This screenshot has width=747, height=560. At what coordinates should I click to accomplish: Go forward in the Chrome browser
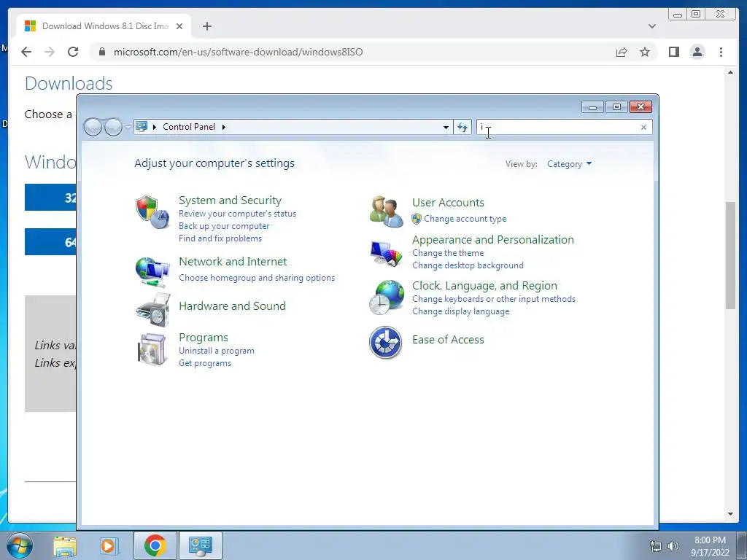pyautogui.click(x=50, y=52)
